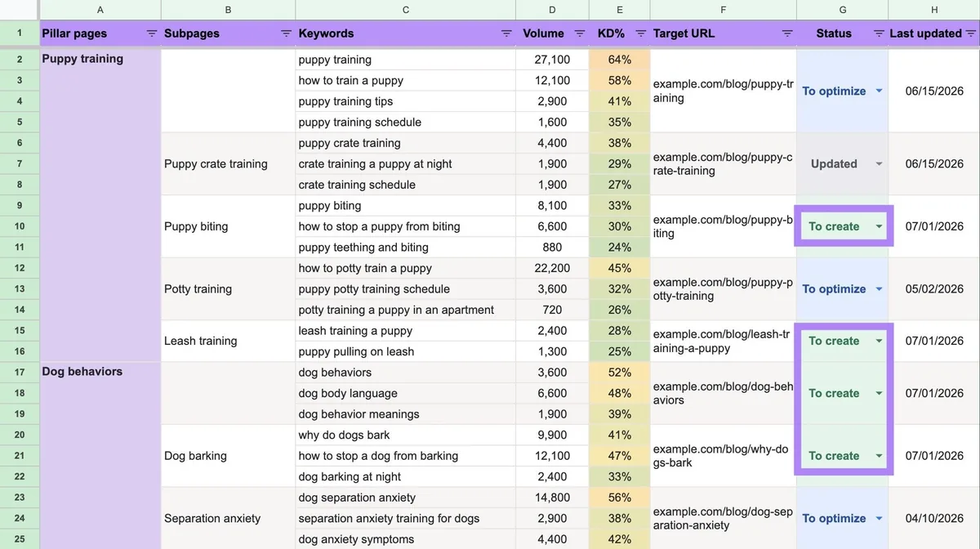Click the "Separation anxiety" subpage cell
The image size is (980, 549).
point(228,518)
